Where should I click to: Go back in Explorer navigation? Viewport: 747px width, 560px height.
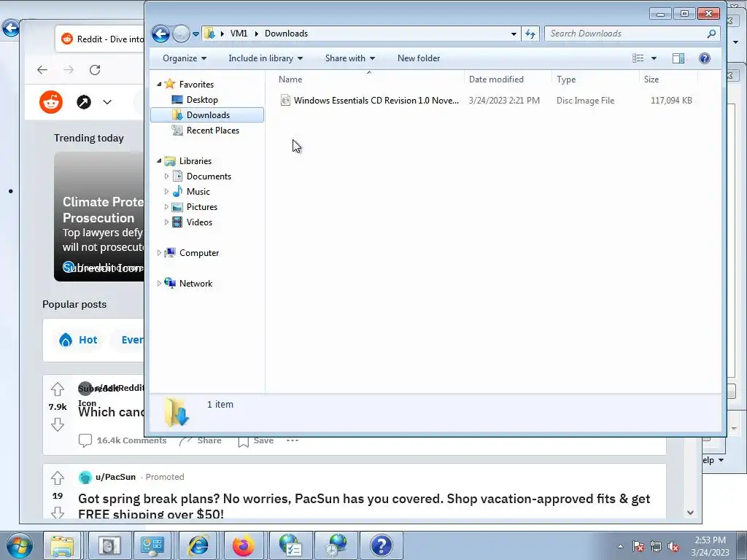point(160,34)
